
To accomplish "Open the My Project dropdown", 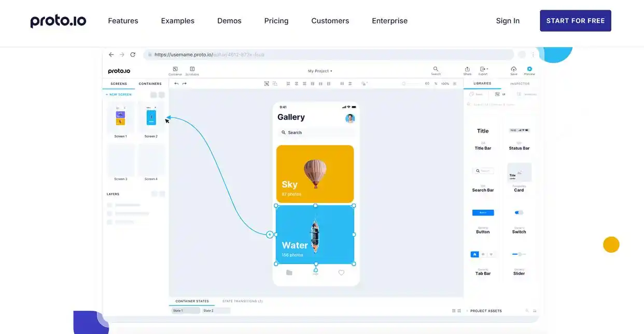I will pyautogui.click(x=320, y=71).
